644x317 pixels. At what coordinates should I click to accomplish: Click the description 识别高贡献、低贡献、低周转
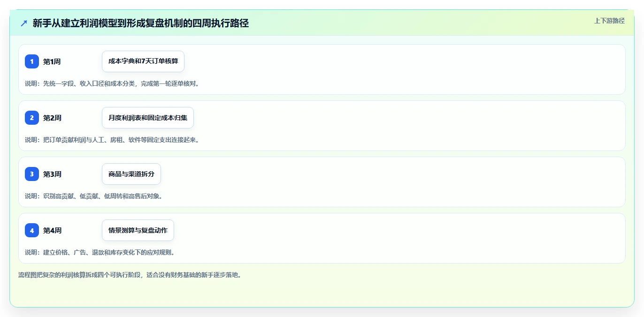point(84,196)
